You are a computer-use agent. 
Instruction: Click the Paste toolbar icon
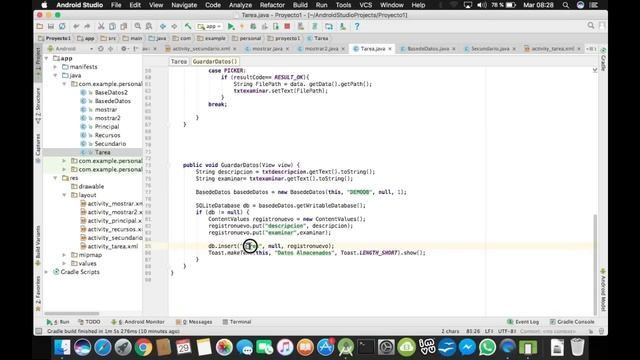coord(124,27)
